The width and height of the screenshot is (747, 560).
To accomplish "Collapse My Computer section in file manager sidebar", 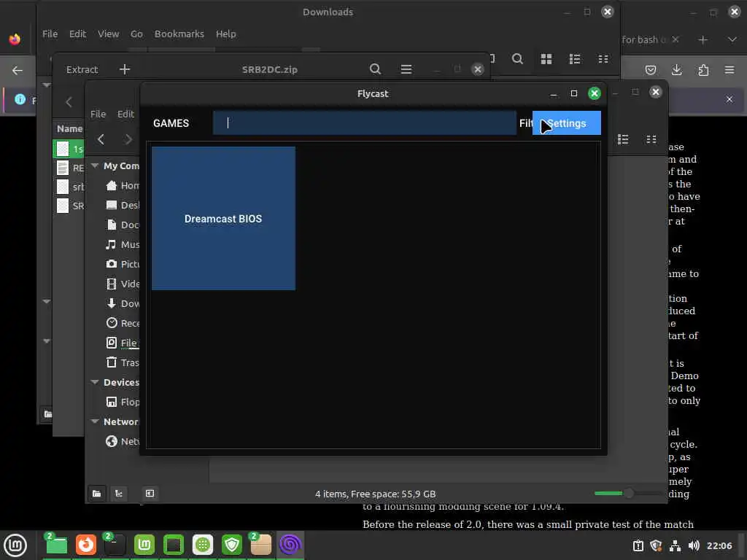I will pos(95,166).
